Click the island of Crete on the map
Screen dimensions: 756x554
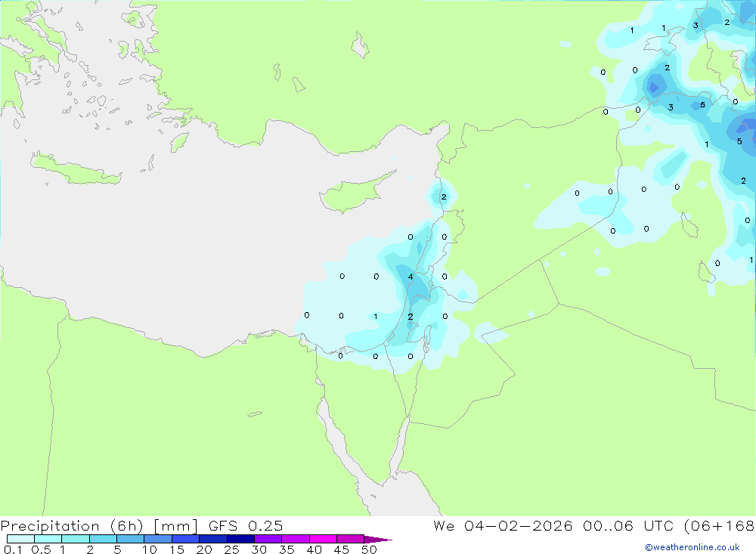coord(76,169)
